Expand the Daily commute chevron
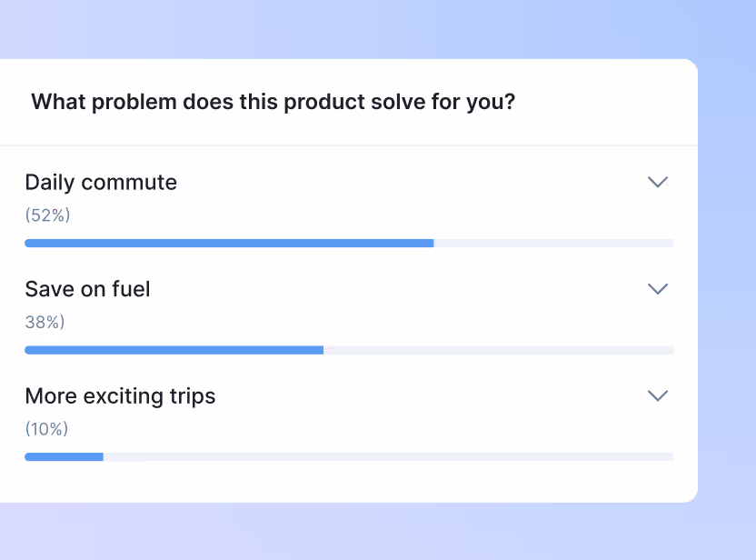Viewport: 756px width, 560px height. tap(657, 182)
